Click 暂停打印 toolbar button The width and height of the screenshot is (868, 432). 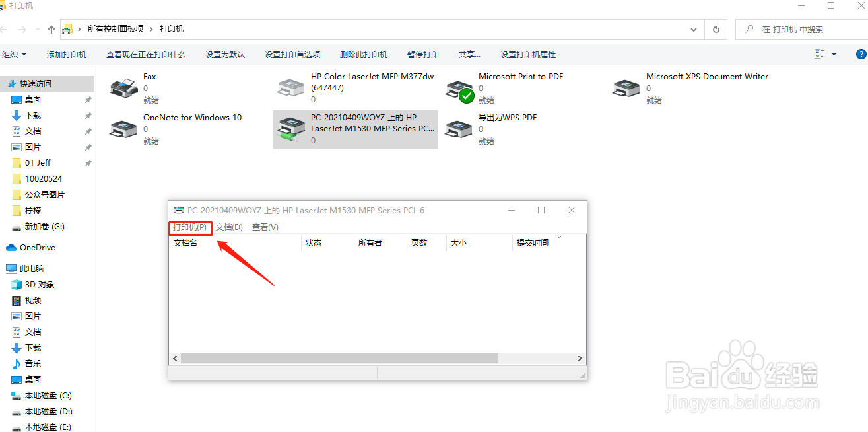pos(423,54)
